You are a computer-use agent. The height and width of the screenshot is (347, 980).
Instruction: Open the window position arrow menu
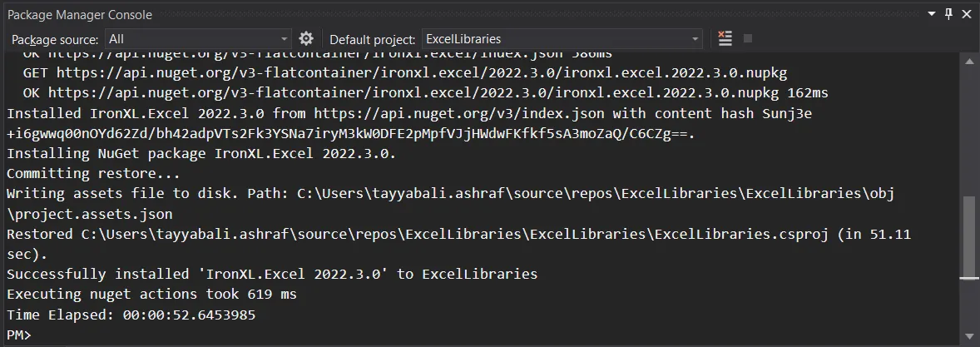click(932, 14)
